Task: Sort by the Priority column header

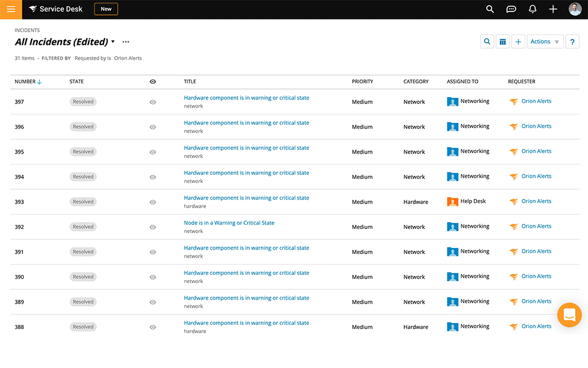Action: pos(362,82)
